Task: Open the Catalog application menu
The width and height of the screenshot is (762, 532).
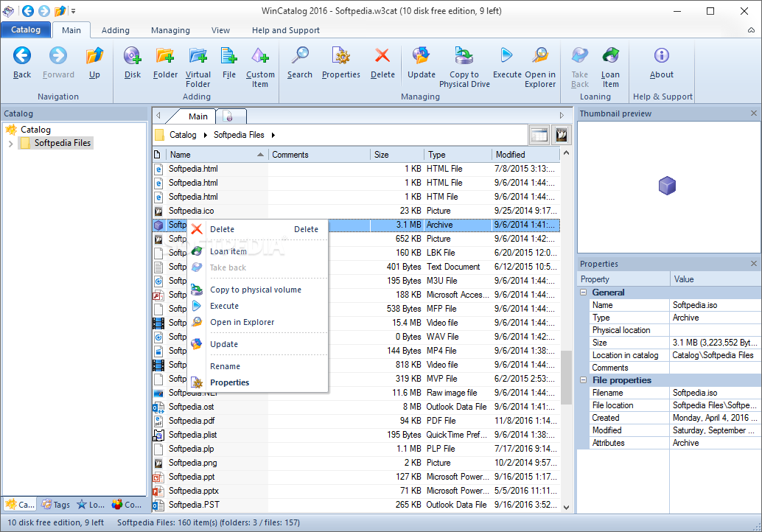Action: coord(26,29)
